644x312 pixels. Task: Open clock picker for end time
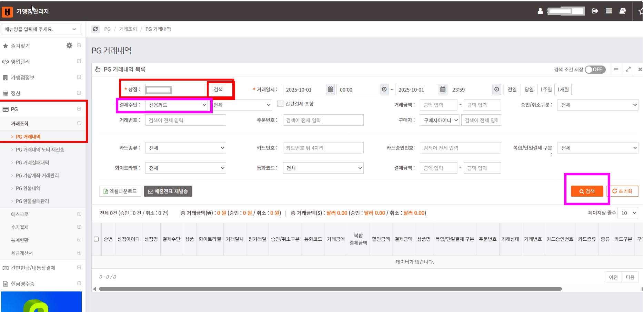496,90
